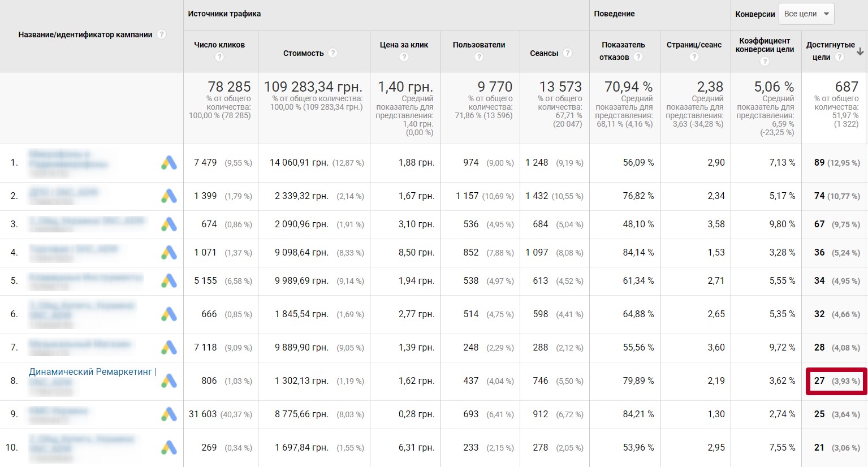868x467 pixels.
Task: Click total bounce rate 70,94 %
Action: click(629, 87)
